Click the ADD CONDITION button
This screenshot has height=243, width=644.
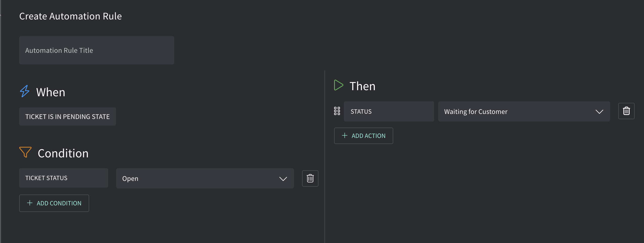click(x=54, y=203)
